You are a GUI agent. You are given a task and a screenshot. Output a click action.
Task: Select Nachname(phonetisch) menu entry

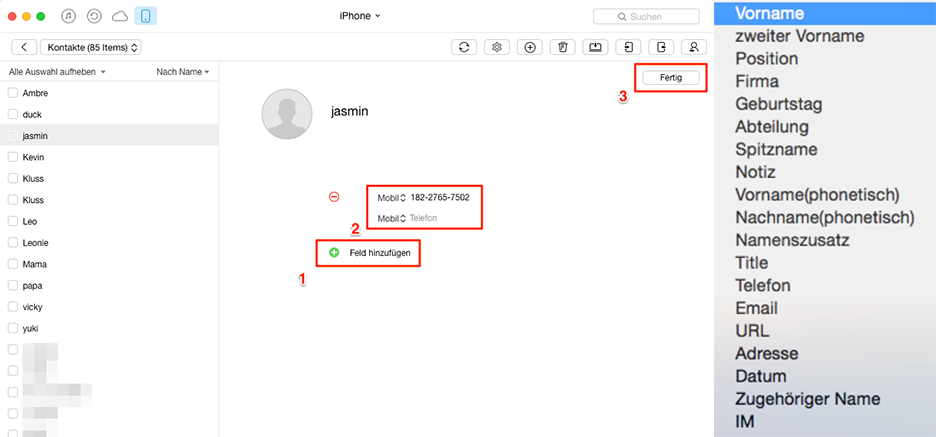click(x=825, y=217)
